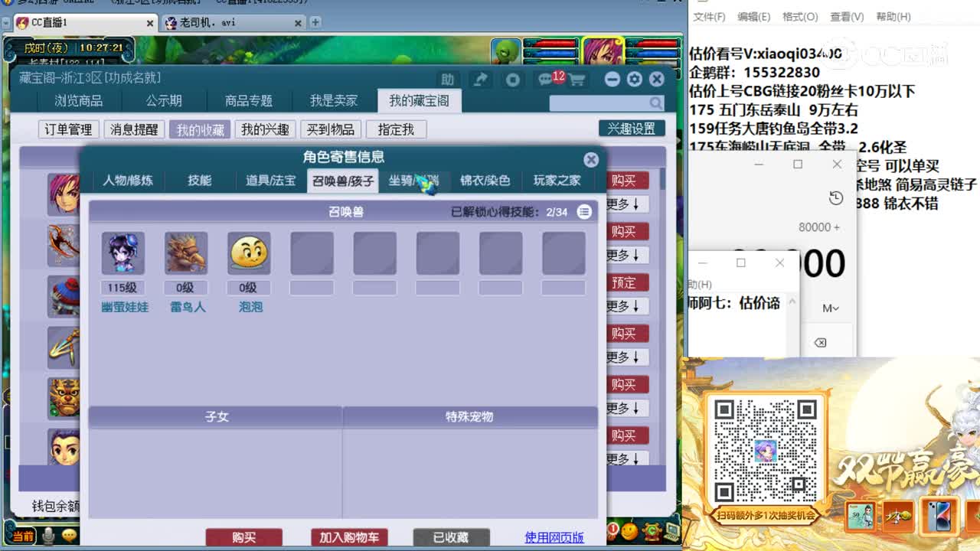The image size is (980, 551).
Task: Open the 助 help icon in 藏宝阁
Action: tap(448, 79)
